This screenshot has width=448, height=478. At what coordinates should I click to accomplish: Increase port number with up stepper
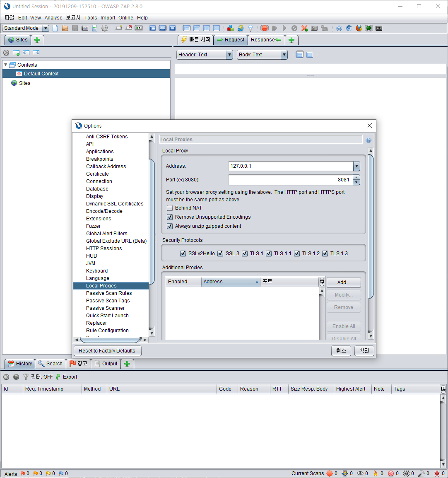(356, 177)
